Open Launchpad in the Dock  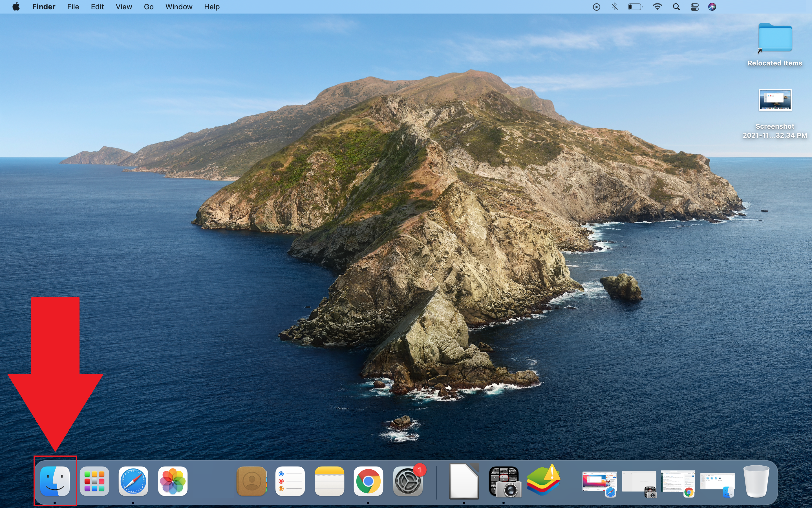[x=94, y=481]
